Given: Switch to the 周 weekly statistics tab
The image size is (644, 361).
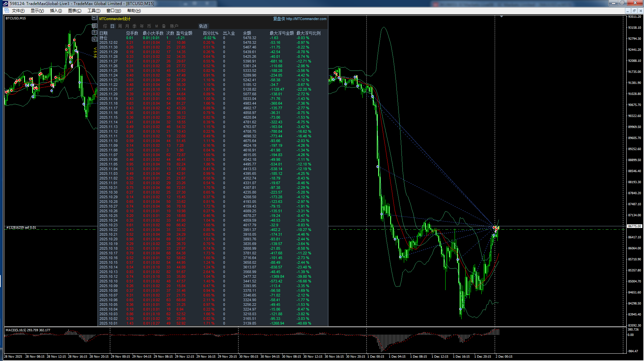Looking at the screenshot, I should point(120,26).
